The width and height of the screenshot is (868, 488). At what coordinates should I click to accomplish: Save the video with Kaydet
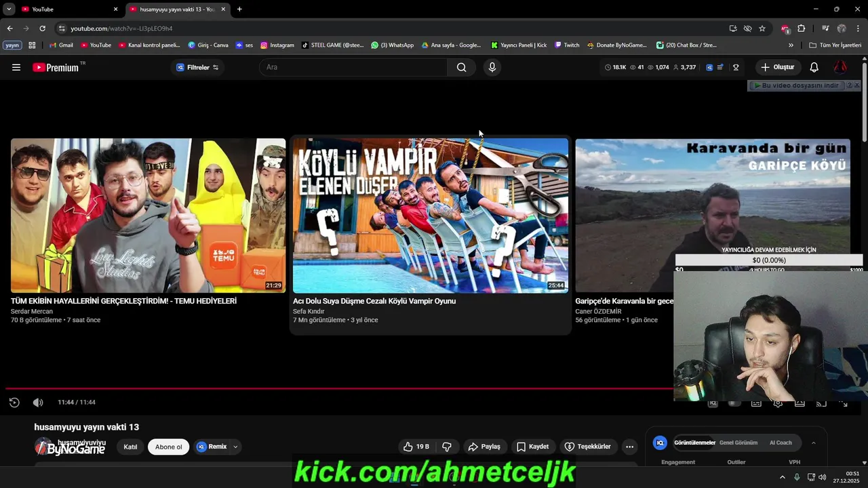(532, 447)
